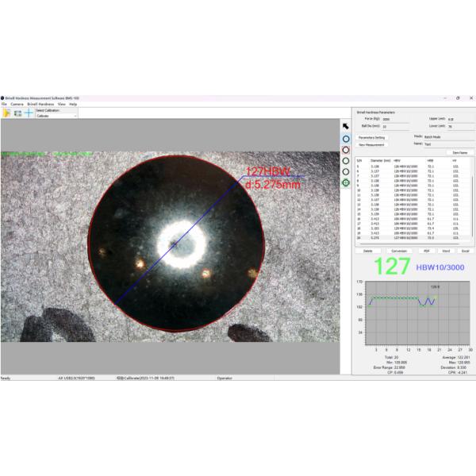Click the New Measurement button
Screen dimensions: 476x476
tap(371, 144)
